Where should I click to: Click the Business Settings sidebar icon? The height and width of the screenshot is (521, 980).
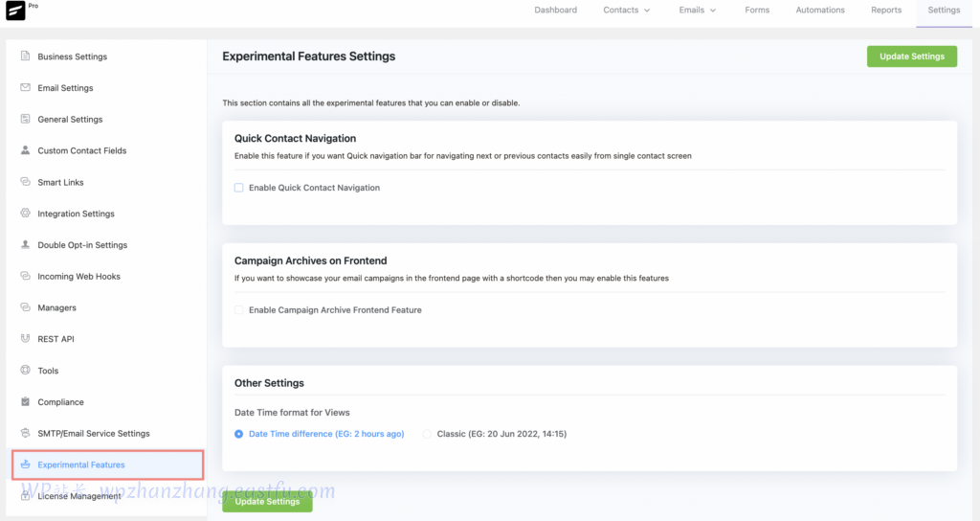[x=26, y=57]
